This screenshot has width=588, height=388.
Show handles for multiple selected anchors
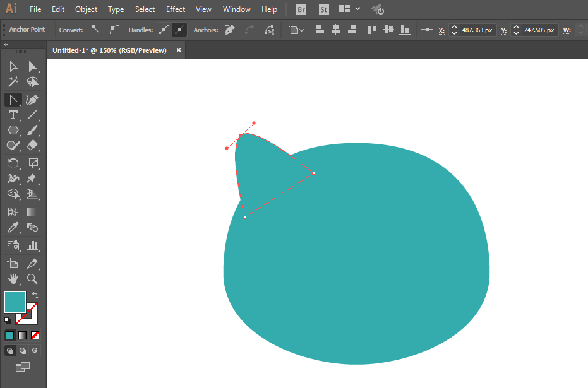tap(164, 30)
